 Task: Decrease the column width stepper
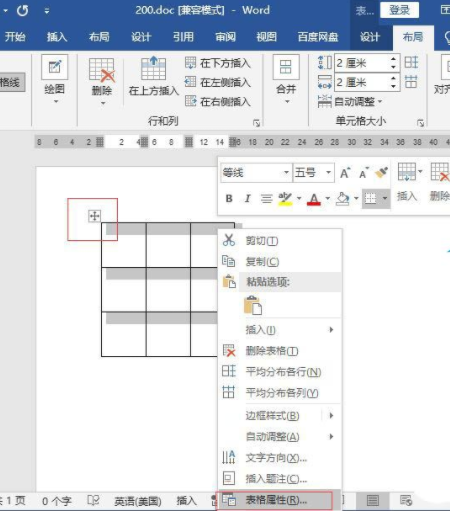click(x=394, y=86)
